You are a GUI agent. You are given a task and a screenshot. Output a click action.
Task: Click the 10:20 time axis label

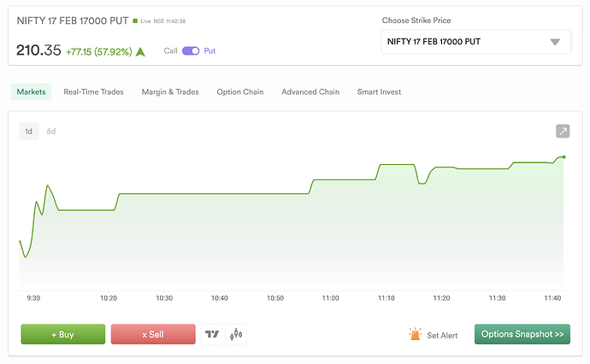click(x=109, y=298)
